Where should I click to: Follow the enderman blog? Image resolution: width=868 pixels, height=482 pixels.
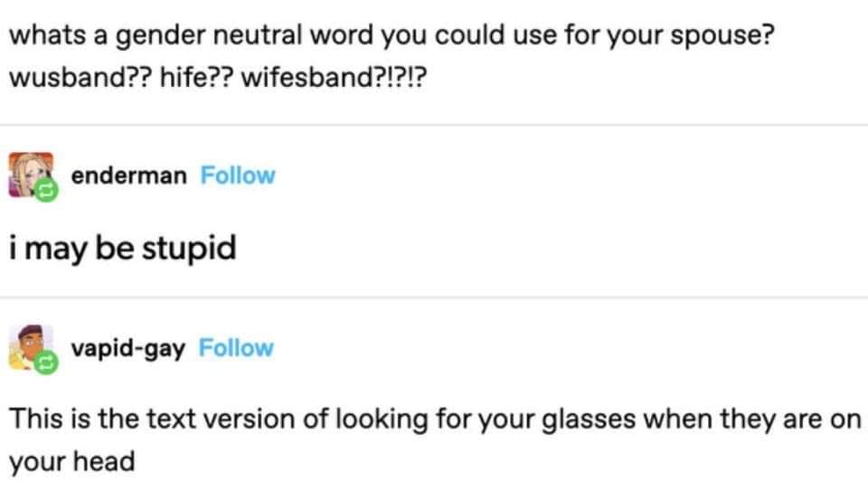(x=238, y=175)
